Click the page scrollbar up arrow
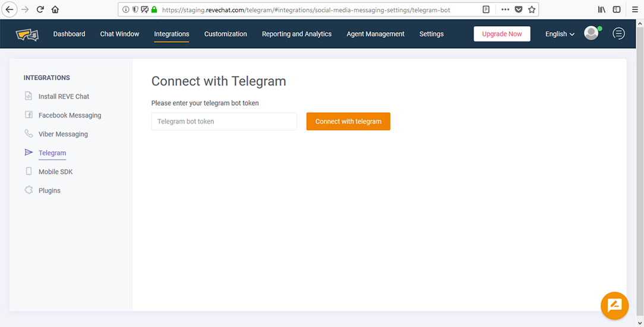644x327 pixels. [640, 23]
